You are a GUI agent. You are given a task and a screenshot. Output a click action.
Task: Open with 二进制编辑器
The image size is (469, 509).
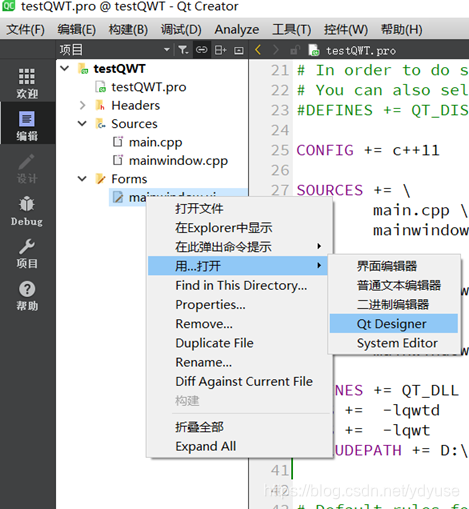[394, 304]
